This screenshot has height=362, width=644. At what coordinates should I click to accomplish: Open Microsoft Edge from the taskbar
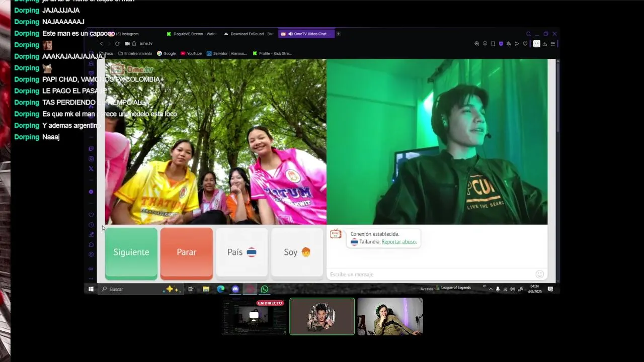pos(220,289)
